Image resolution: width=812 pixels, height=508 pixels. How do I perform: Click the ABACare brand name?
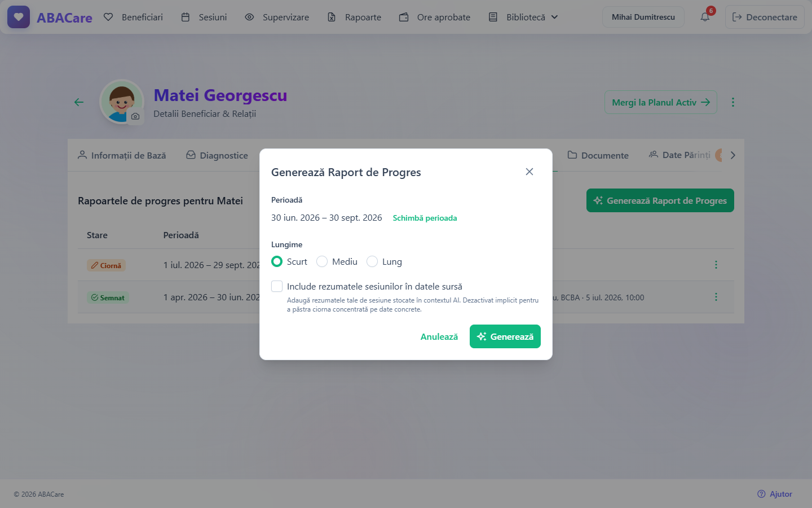[64, 17]
